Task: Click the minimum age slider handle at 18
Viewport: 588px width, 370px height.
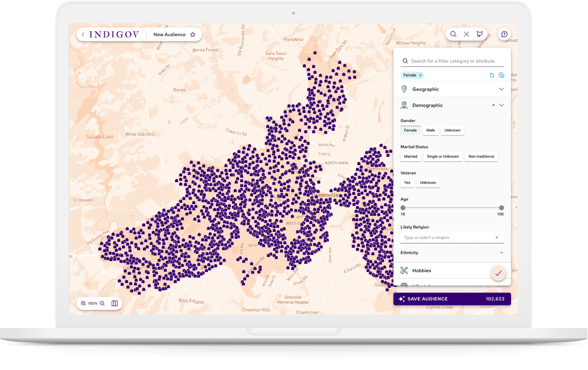Action: click(403, 208)
